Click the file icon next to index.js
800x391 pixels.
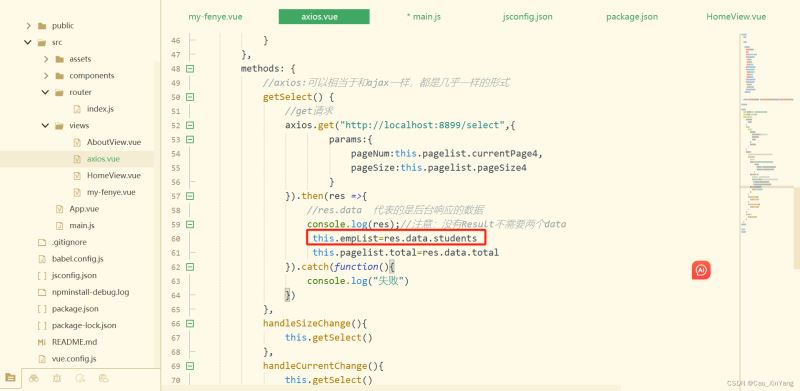(77, 109)
